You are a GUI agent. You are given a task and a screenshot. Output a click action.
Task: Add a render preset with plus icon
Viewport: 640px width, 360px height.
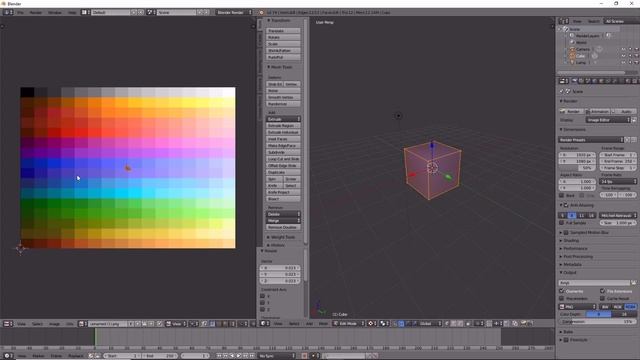[x=628, y=140]
